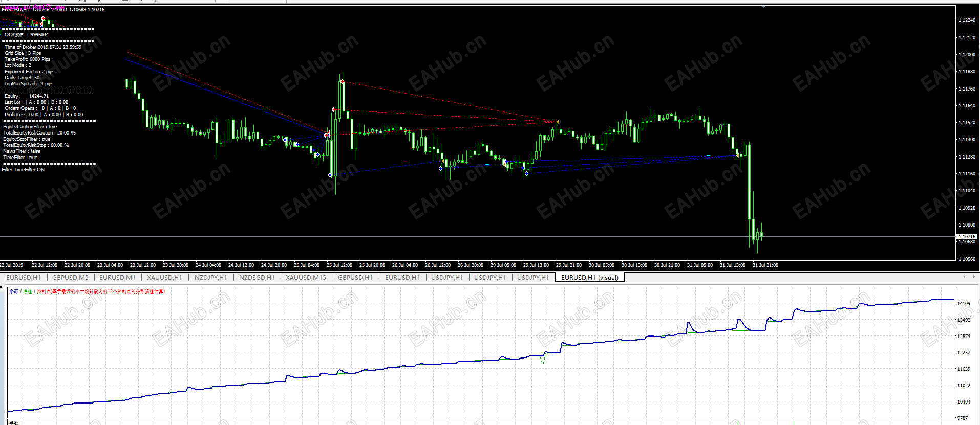Screen dimensions: 980x425
Task: Click the 1.12000 price axis label
Action: [967, 55]
